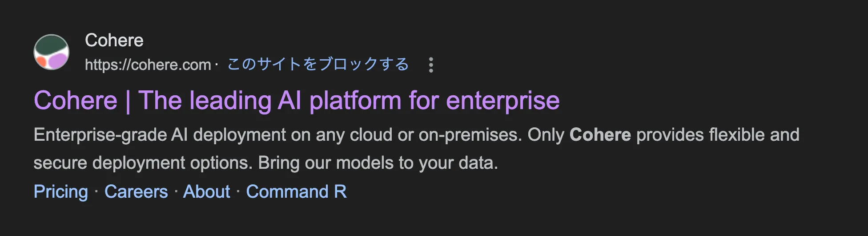Screen dimensions: 868x236
Task: Click the word platform in the title
Action: 355,101
